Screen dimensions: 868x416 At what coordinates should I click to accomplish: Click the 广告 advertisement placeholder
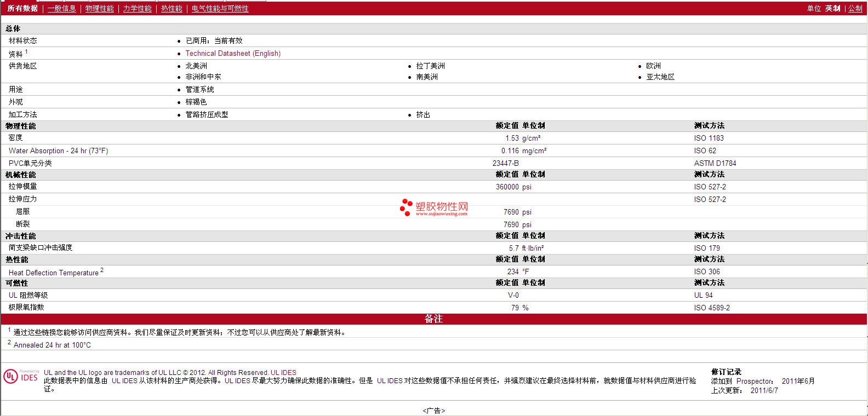pos(433,411)
